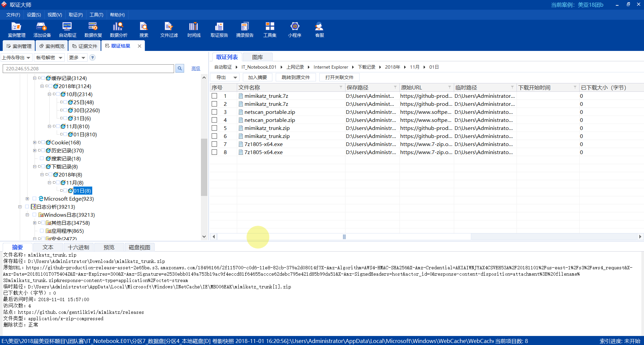Viewport: 644px width, 345px height.
Task: Collapse the 缓存记录(3124) node
Action: coord(35,78)
